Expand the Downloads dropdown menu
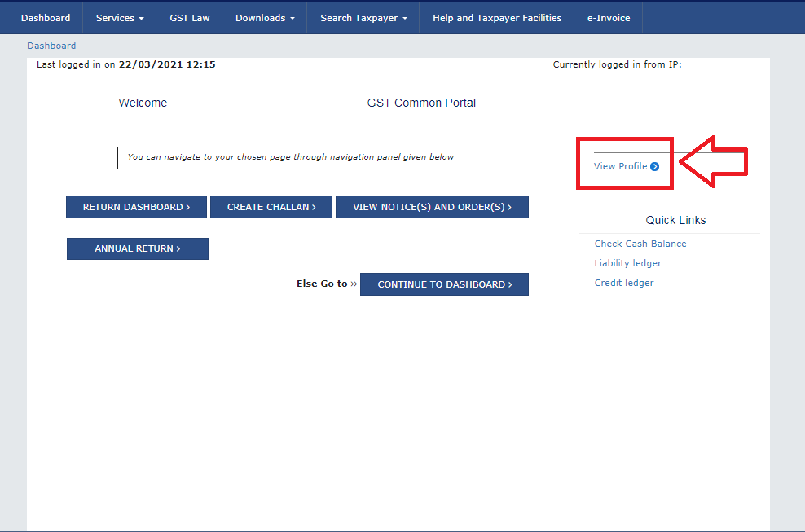The width and height of the screenshot is (805, 532). 265,18
